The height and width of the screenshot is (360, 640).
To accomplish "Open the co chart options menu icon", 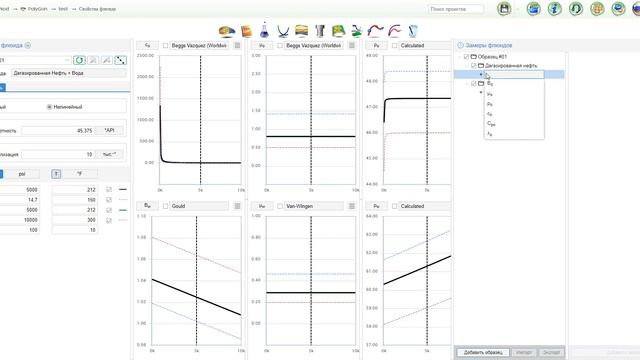I will point(237,45).
